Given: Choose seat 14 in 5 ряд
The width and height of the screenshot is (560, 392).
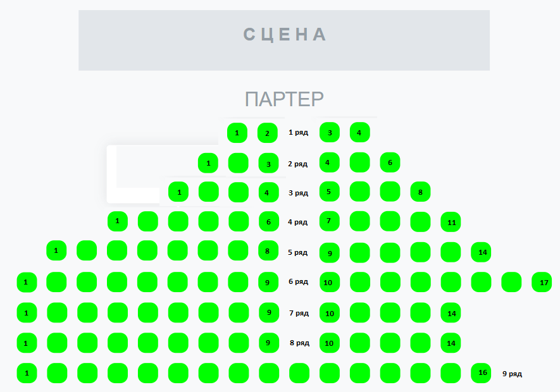Looking at the screenshot, I should click(481, 252).
